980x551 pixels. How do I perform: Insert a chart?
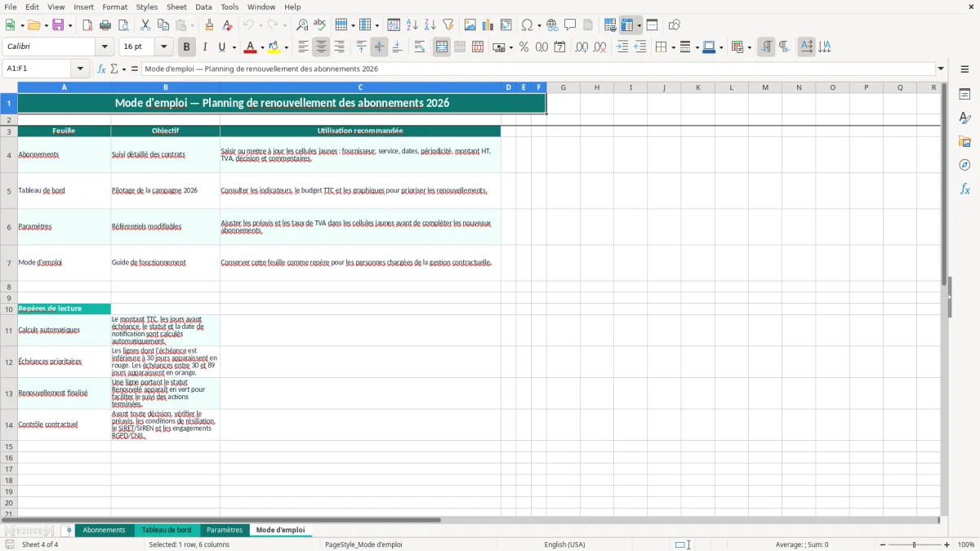click(488, 25)
